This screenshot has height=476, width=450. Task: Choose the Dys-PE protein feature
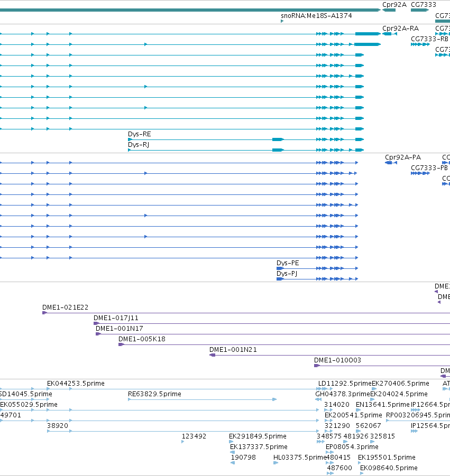[317, 268]
